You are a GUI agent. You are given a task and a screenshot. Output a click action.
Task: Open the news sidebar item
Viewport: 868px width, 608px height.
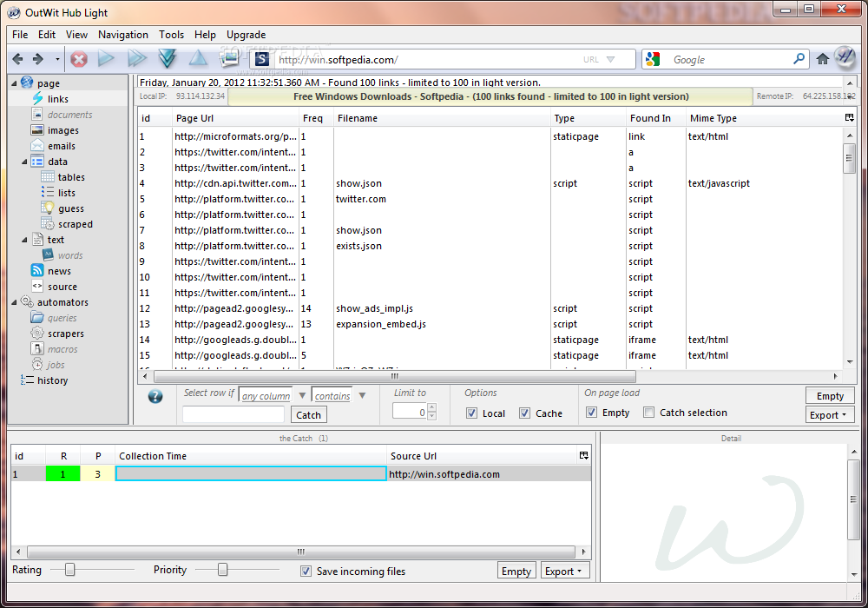[x=59, y=271]
